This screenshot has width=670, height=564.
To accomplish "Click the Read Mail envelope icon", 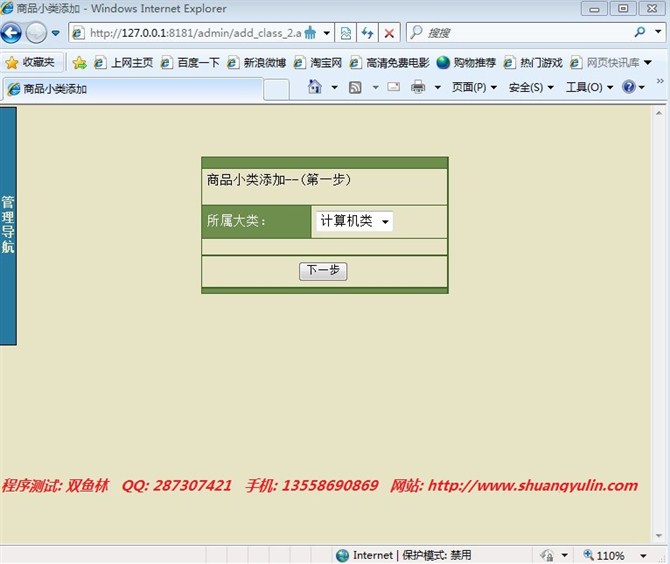I will pyautogui.click(x=394, y=87).
